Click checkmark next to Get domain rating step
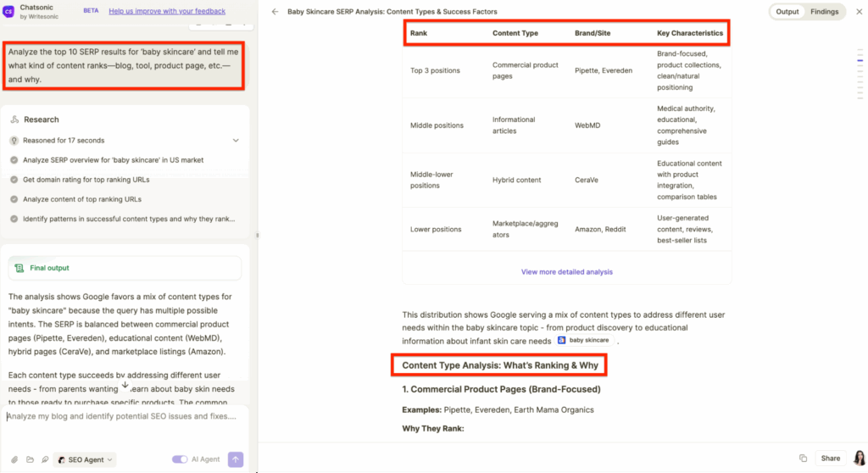Viewport: 868px width, 473px height. pyautogui.click(x=14, y=180)
